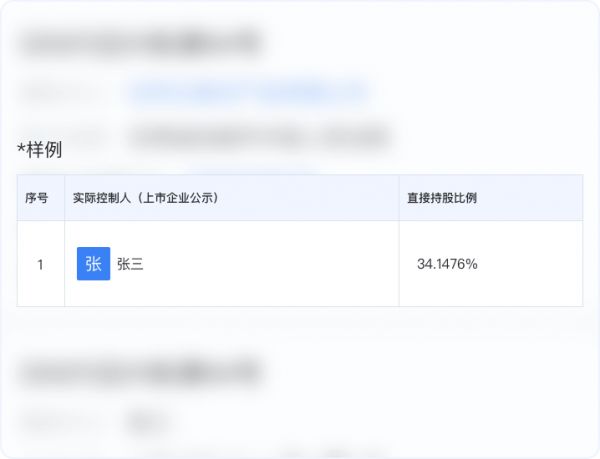Click the blurred heading at the top
The width and height of the screenshot is (600, 459).
click(x=142, y=43)
